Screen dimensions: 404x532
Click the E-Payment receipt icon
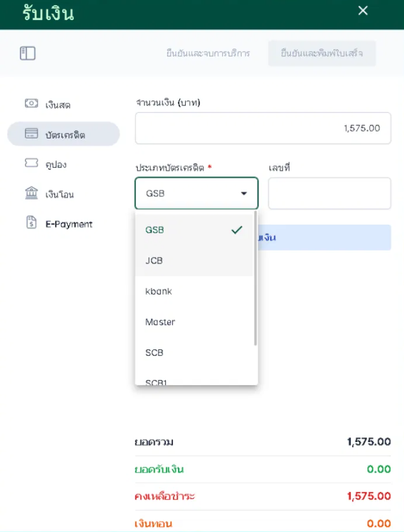31,223
